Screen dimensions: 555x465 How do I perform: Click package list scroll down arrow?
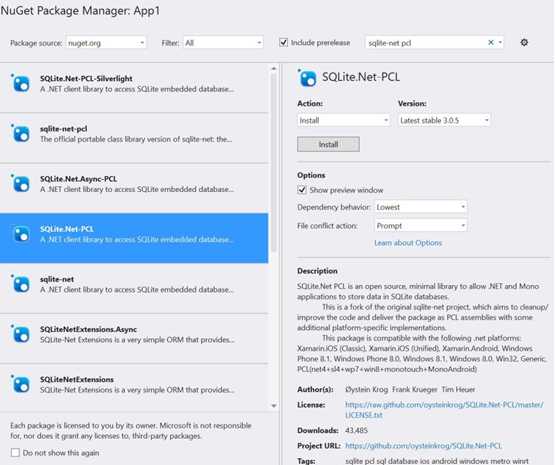point(274,406)
